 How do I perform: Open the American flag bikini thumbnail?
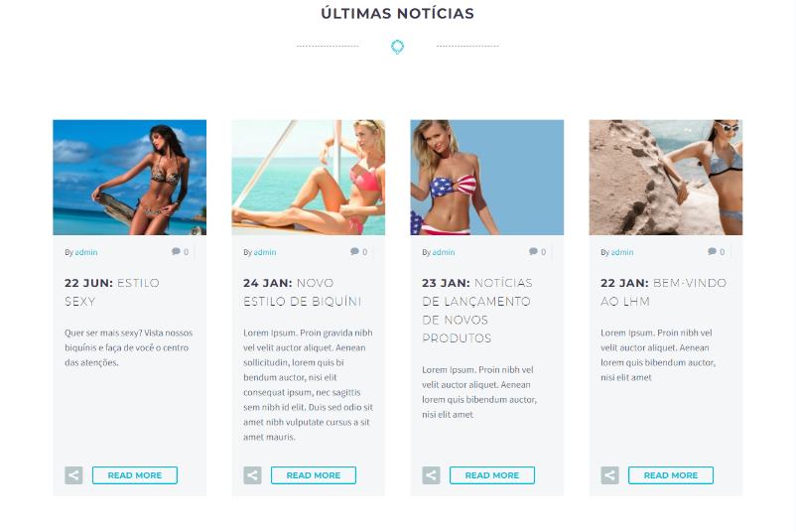[x=487, y=177]
